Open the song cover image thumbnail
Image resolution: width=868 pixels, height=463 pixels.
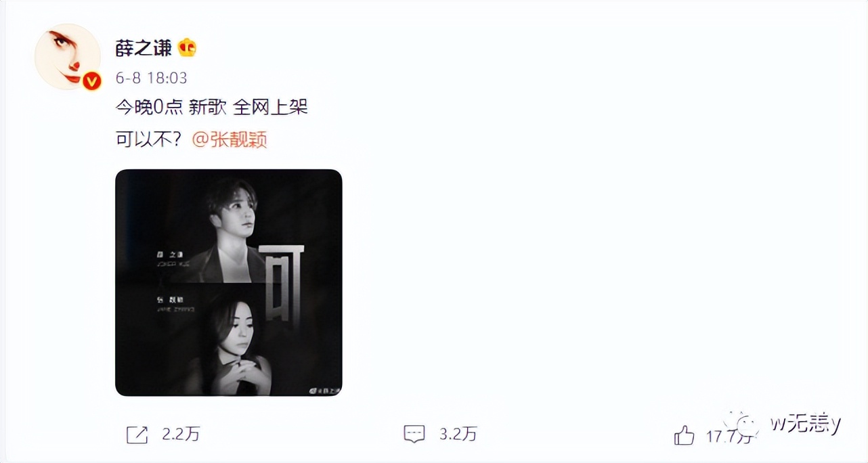coord(229,282)
